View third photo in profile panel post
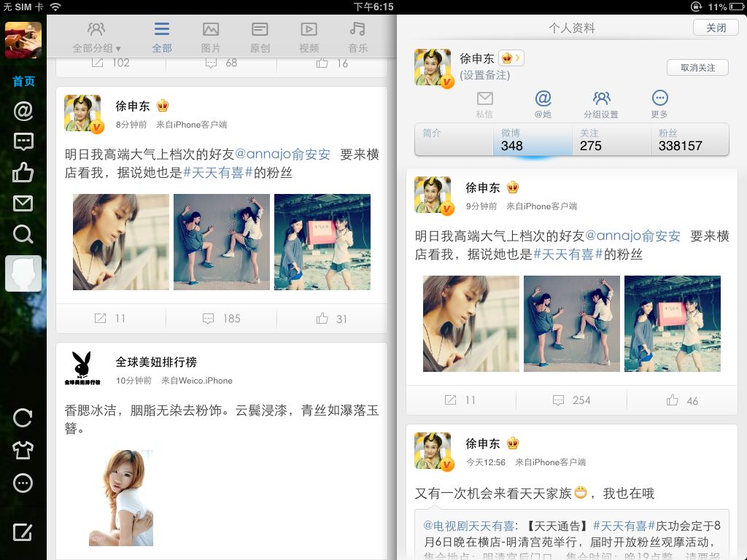This screenshot has height=560, width=747. pos(672,324)
